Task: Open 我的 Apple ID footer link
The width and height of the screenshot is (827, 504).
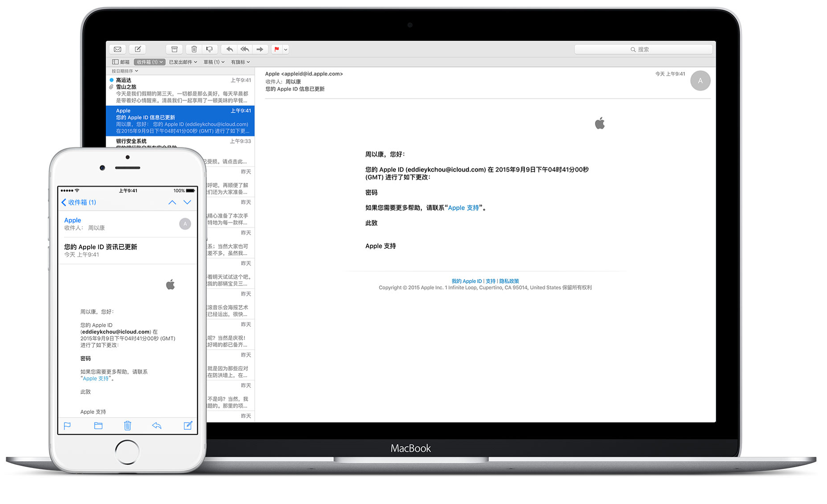Action: [467, 281]
